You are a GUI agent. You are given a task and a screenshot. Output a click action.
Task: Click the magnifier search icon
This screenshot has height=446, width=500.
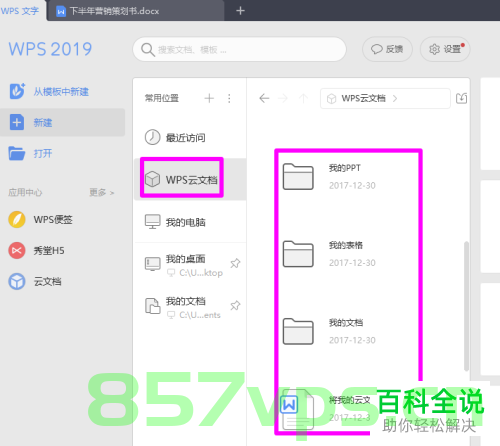(147, 50)
